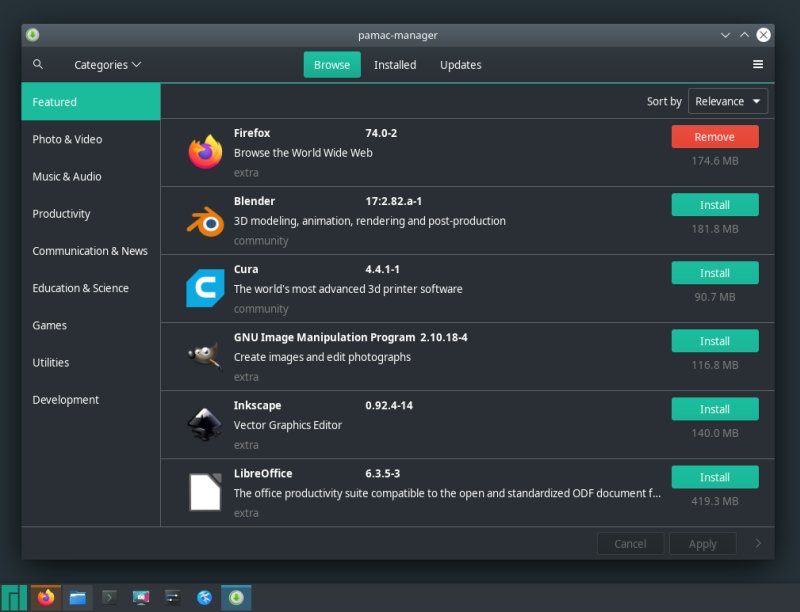Switch to the Installed tab
Viewport: 800px width, 612px height.
[395, 64]
